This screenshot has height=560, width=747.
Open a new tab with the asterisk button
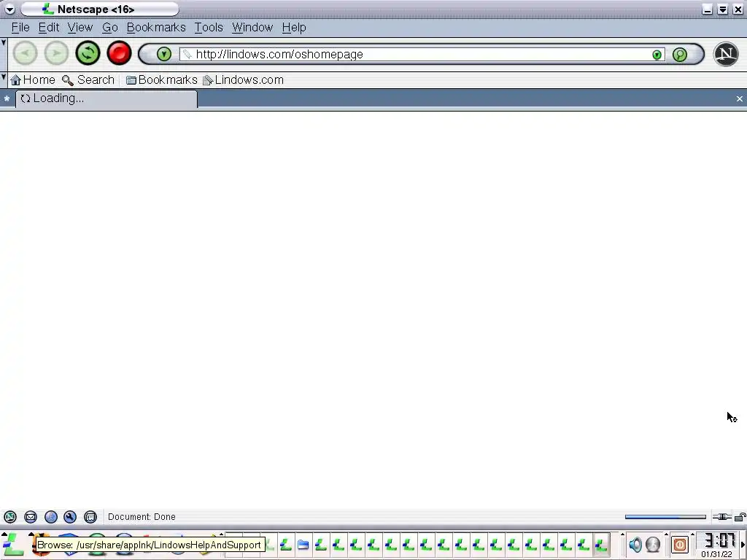(x=7, y=98)
